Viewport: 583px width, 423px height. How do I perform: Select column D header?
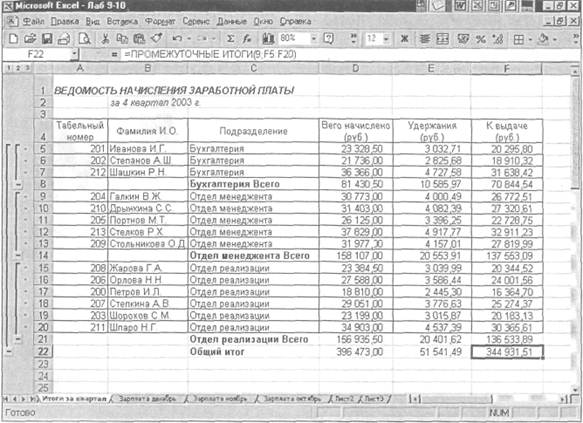(355, 68)
